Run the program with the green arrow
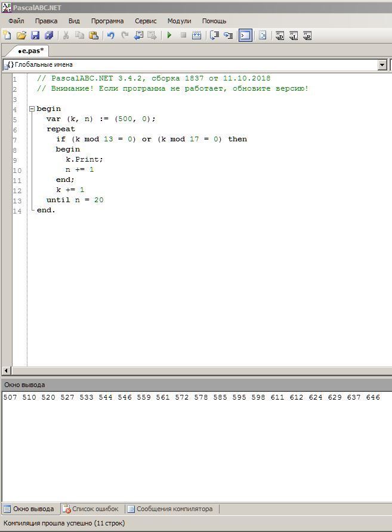The image size is (392, 532). tap(169, 36)
